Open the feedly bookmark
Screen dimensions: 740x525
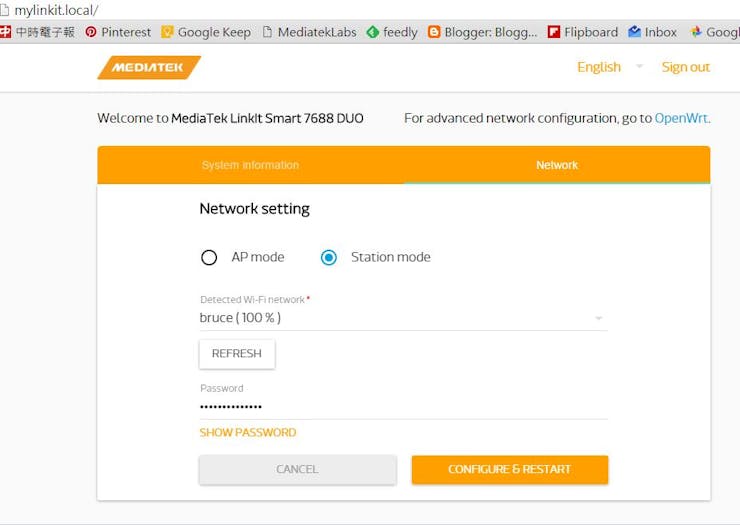click(392, 32)
